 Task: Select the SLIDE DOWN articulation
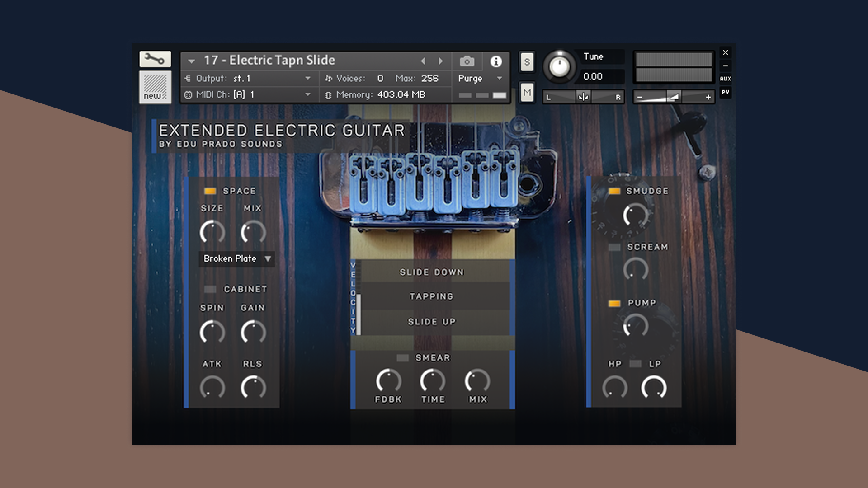coord(432,272)
